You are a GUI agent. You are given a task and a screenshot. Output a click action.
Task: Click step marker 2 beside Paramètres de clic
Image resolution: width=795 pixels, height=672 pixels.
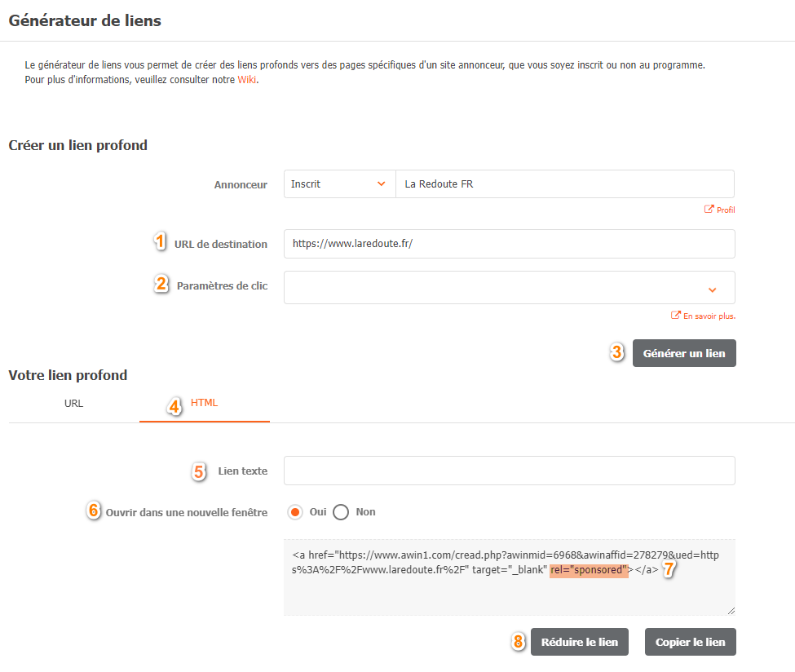coord(162,282)
